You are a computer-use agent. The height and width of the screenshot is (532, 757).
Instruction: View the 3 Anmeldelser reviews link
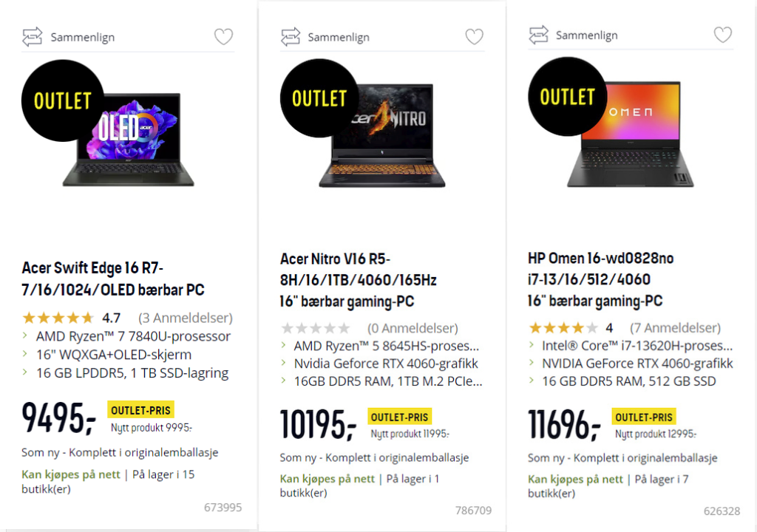(186, 318)
